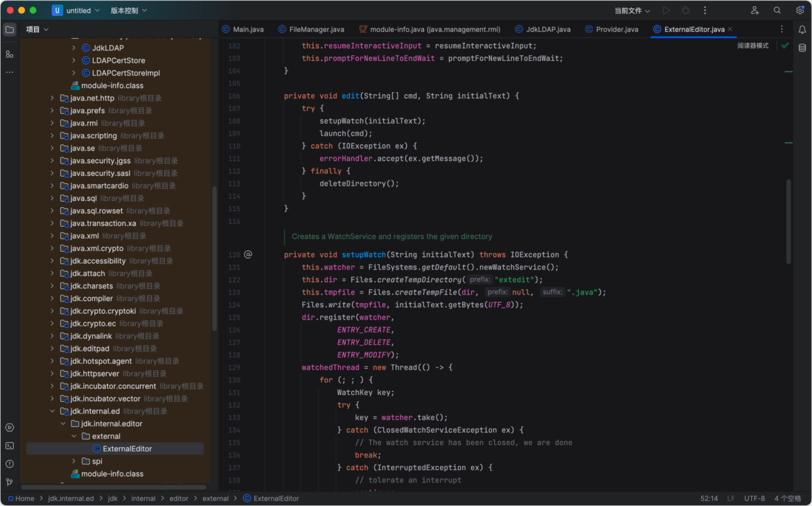Open IDE settings gear

[800, 10]
